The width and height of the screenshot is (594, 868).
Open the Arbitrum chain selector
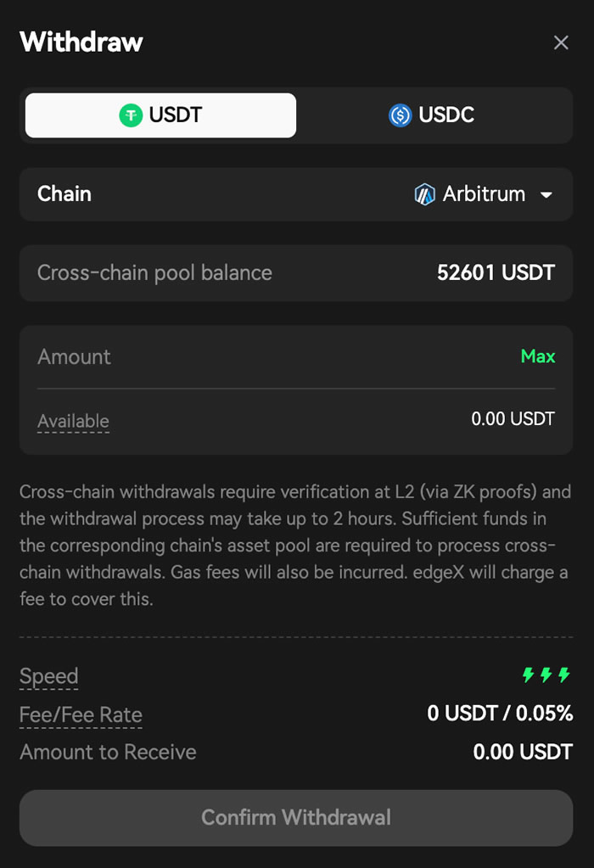[x=484, y=194]
